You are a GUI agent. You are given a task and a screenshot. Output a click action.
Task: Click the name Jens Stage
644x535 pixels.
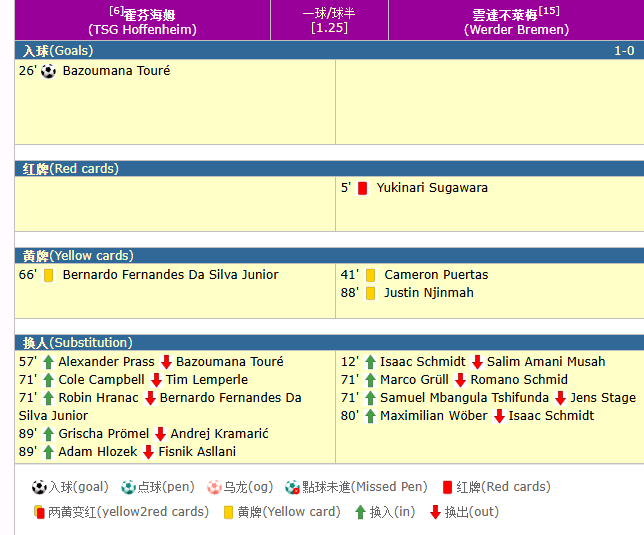(x=603, y=398)
